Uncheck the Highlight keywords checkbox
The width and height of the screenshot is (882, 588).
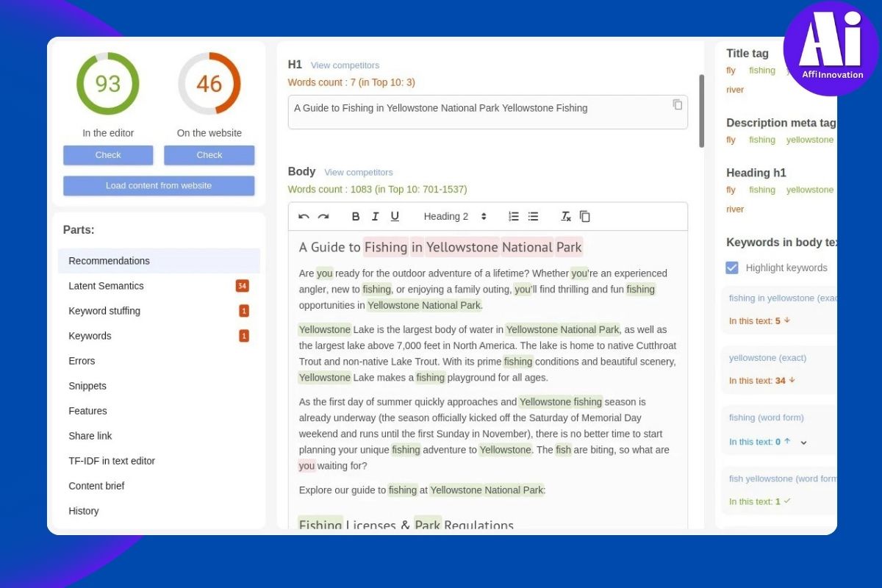tap(732, 268)
